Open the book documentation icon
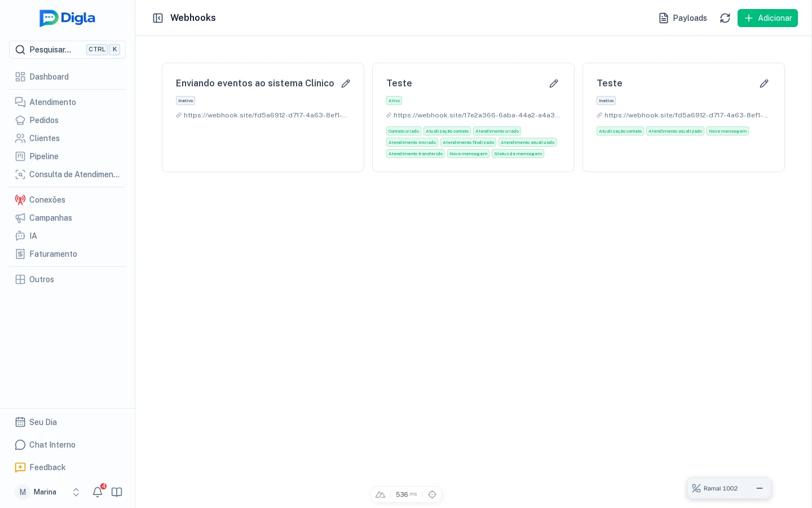The image size is (812, 508). [x=117, y=492]
